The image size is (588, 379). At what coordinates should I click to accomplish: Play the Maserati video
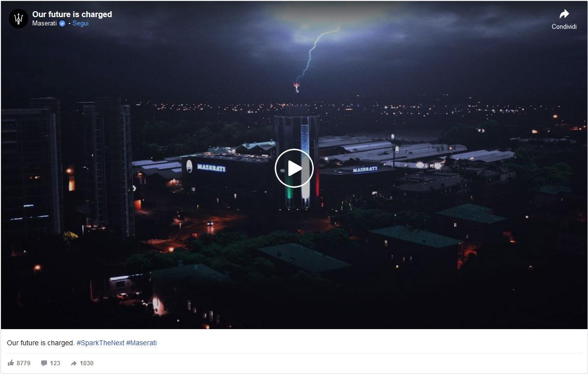pyautogui.click(x=294, y=168)
